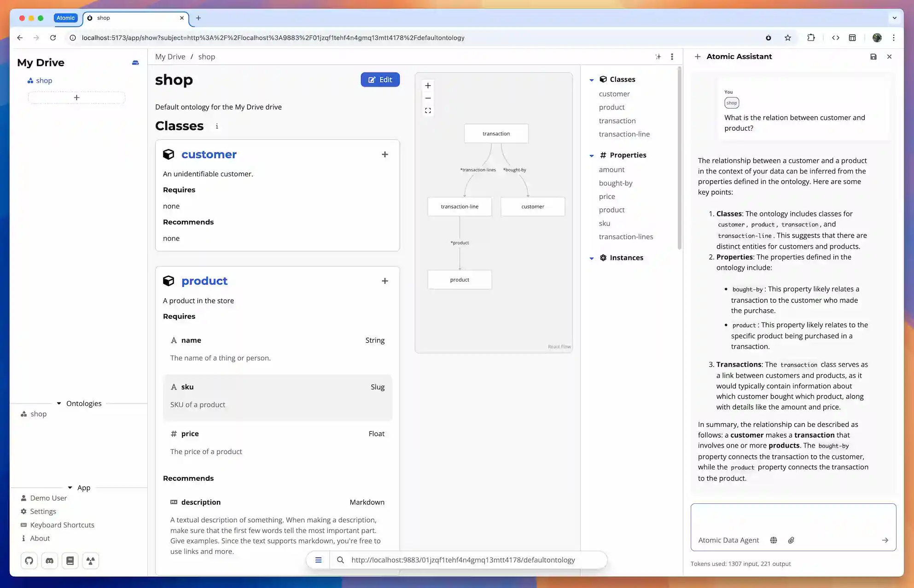Image resolution: width=914 pixels, height=588 pixels.
Task: Collapse the App sidebar section
Action: [70, 488]
